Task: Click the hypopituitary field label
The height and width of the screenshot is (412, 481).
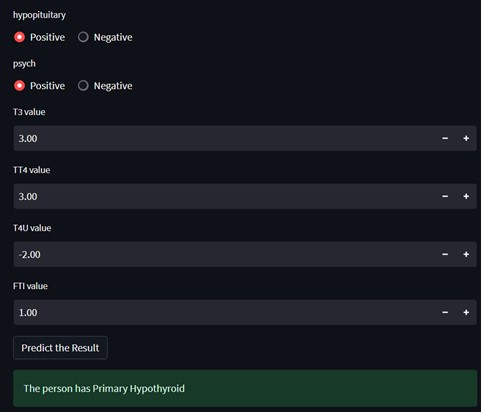Action: coord(39,15)
